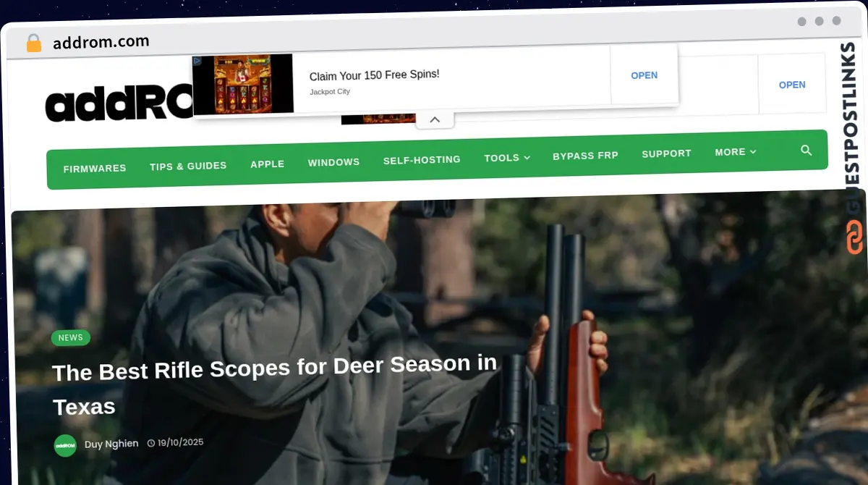
Task: Open the Tips & Guides menu item
Action: (188, 166)
